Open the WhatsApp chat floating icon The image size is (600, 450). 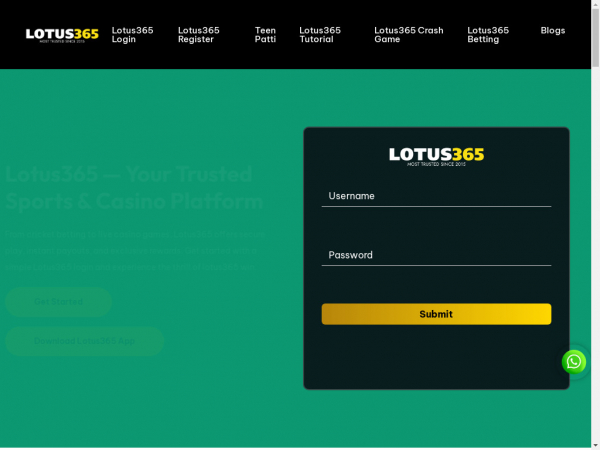(x=574, y=362)
